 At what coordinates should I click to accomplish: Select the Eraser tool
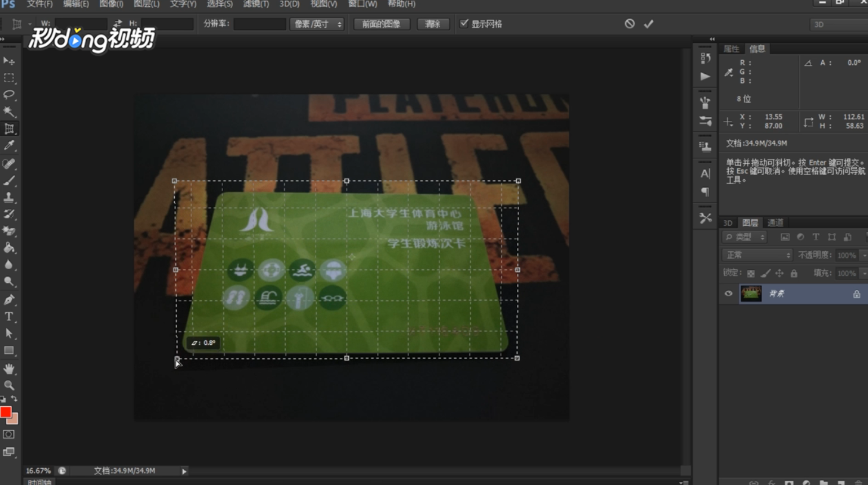pyautogui.click(x=9, y=231)
